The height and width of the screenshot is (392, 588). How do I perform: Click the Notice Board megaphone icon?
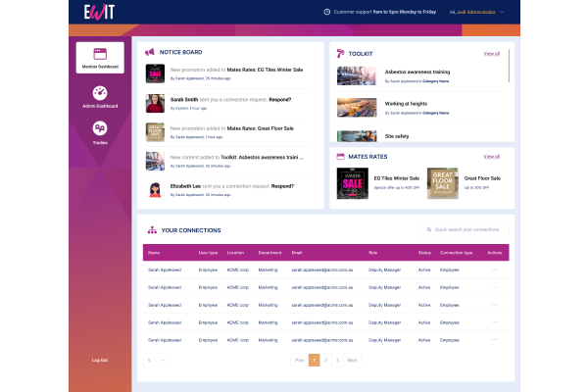click(150, 52)
